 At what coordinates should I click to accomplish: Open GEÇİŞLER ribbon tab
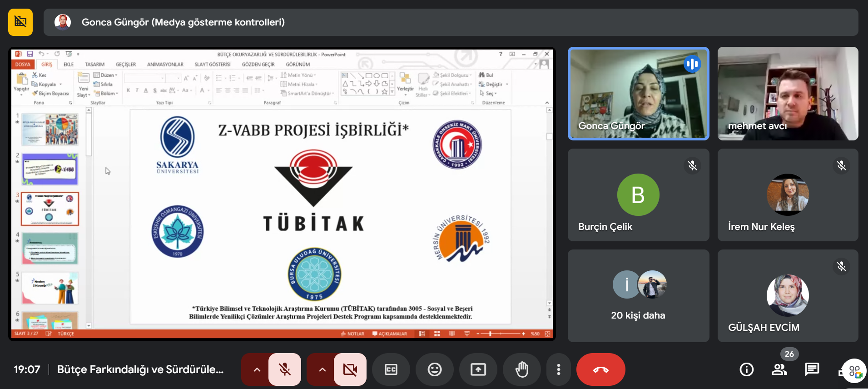point(126,65)
